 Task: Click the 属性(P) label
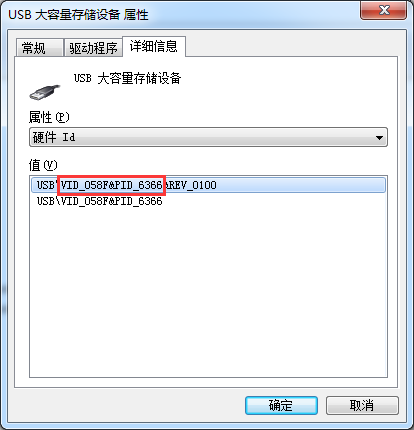pos(49,117)
